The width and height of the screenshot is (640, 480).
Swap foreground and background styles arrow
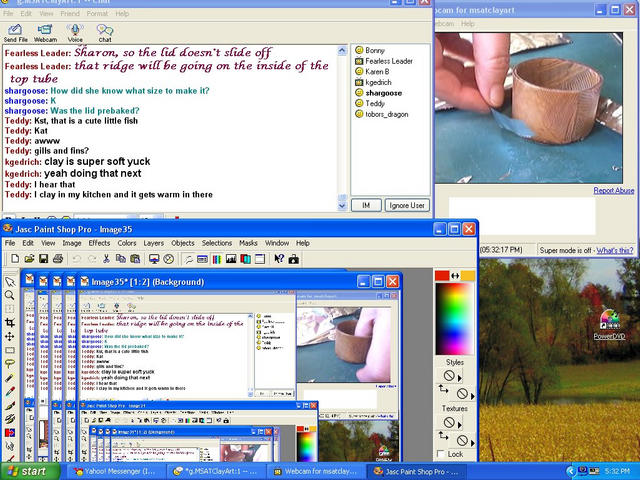click(x=443, y=389)
